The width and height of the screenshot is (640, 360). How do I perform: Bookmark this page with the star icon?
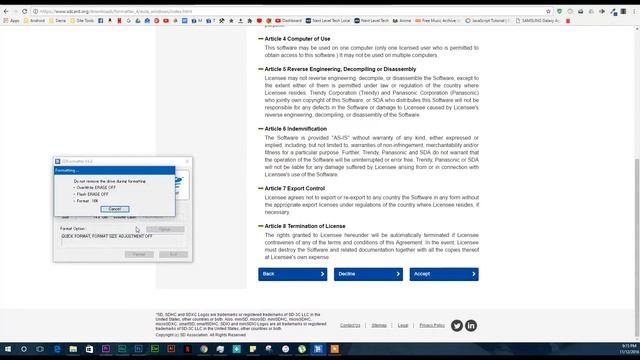(548, 11)
